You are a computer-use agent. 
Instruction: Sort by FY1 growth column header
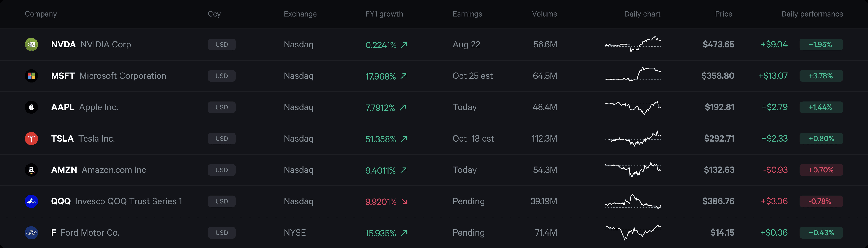(x=384, y=14)
